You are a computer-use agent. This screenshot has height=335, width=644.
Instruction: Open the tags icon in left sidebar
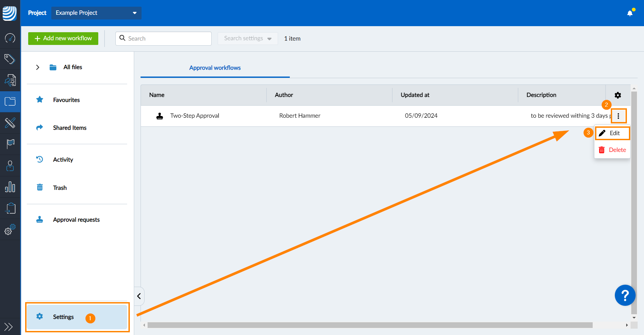[10, 59]
